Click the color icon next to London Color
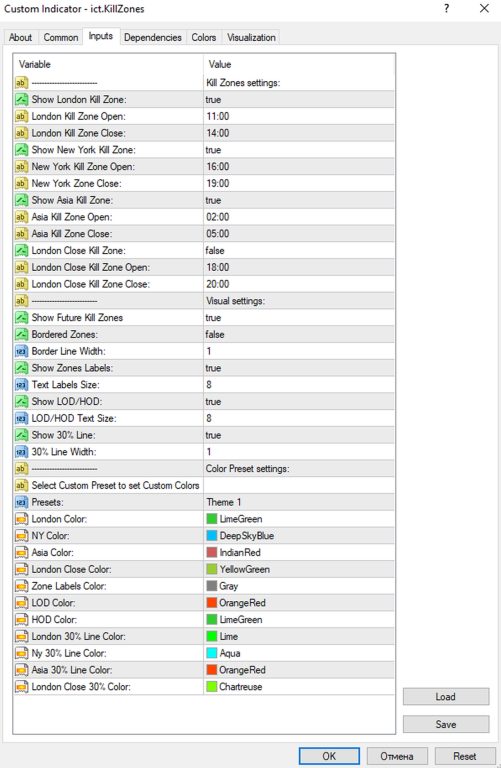This screenshot has height=768, width=501. click(22, 519)
